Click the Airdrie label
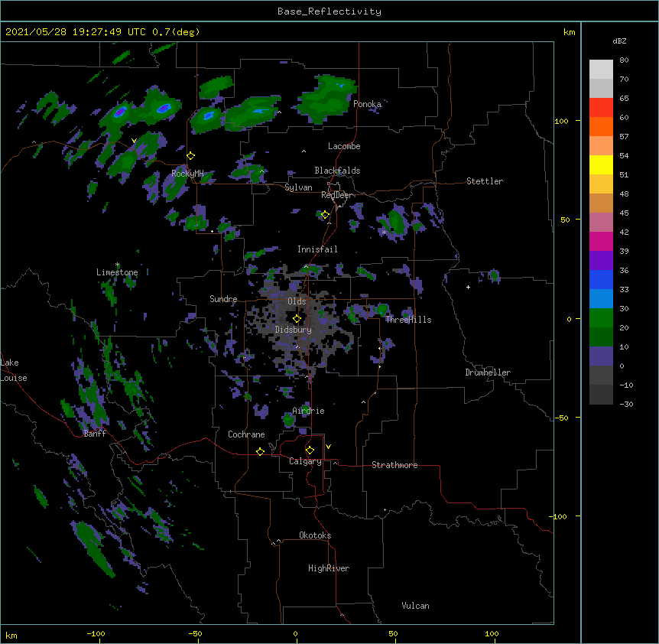 (x=309, y=411)
